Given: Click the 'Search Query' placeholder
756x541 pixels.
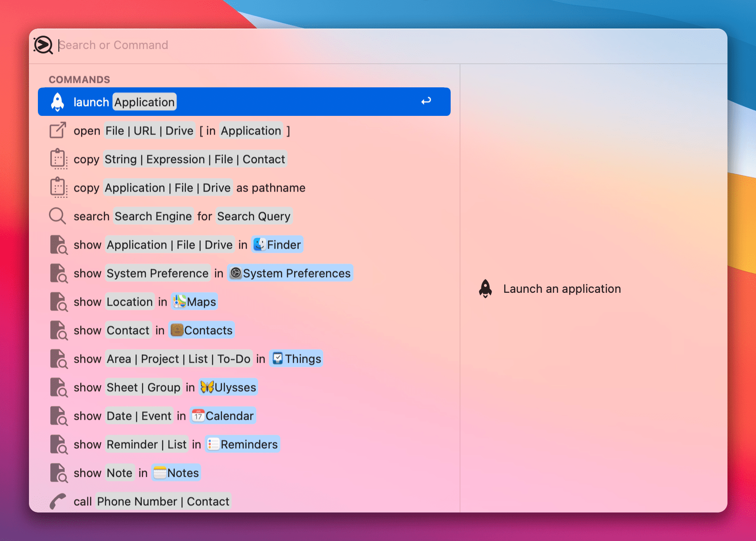Looking at the screenshot, I should point(254,216).
